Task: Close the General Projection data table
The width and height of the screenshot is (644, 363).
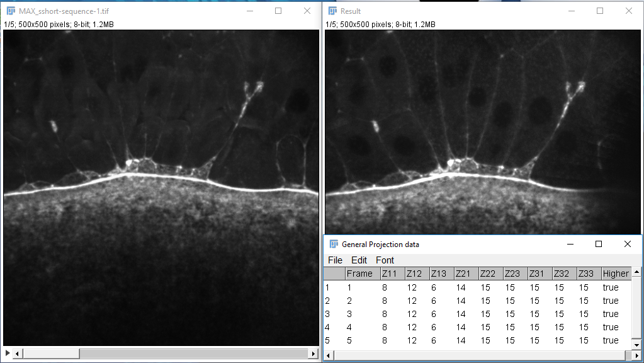Action: coord(628,244)
